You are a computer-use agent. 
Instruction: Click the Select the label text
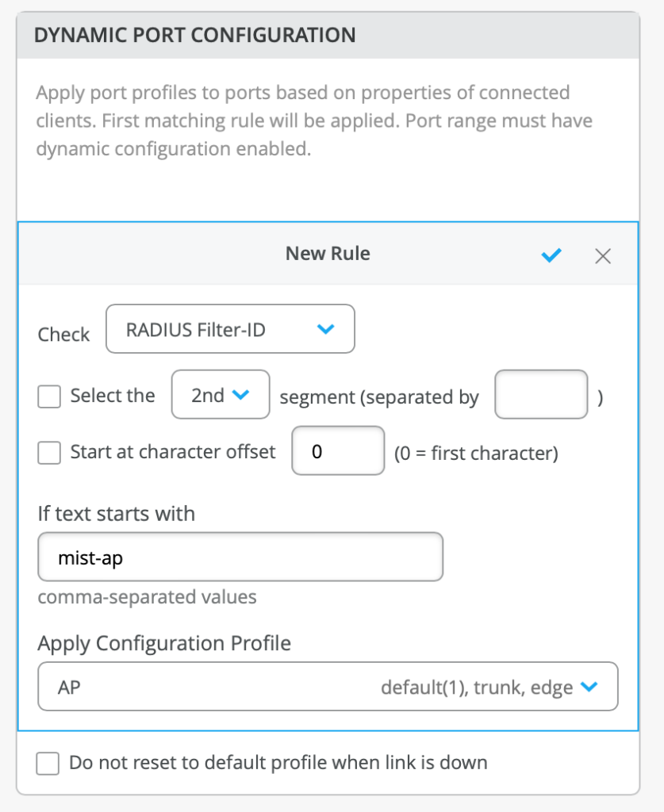pos(112,396)
